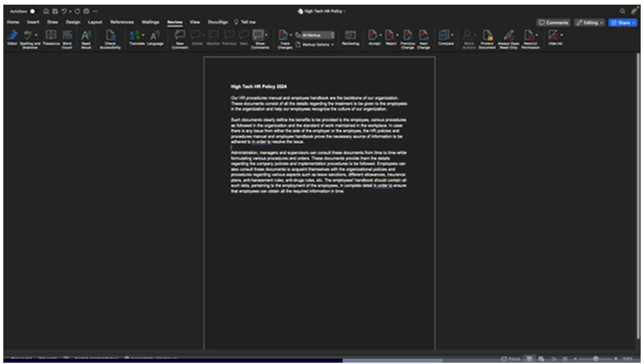Switch to the Draw tab
644x364 pixels.
[x=52, y=22]
